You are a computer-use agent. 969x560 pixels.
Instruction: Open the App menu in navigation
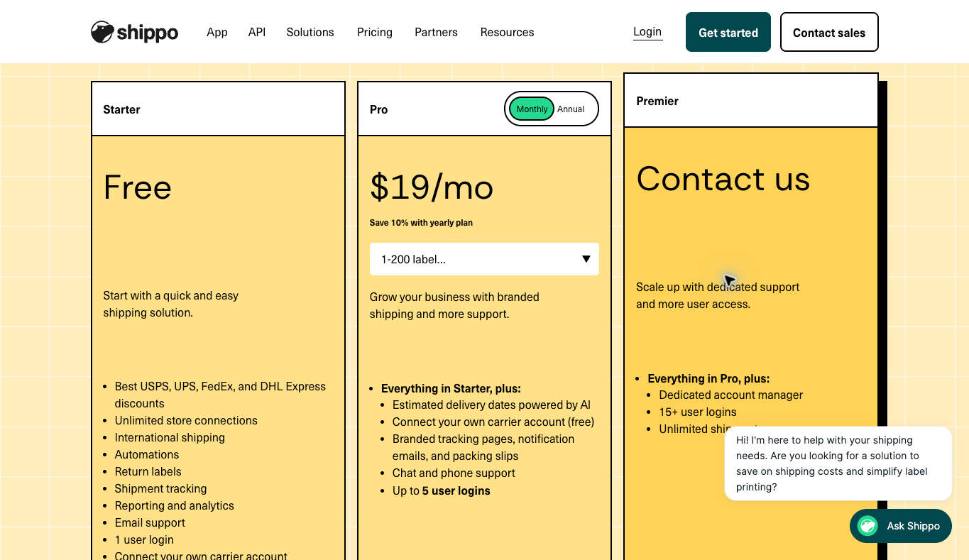coord(217,32)
